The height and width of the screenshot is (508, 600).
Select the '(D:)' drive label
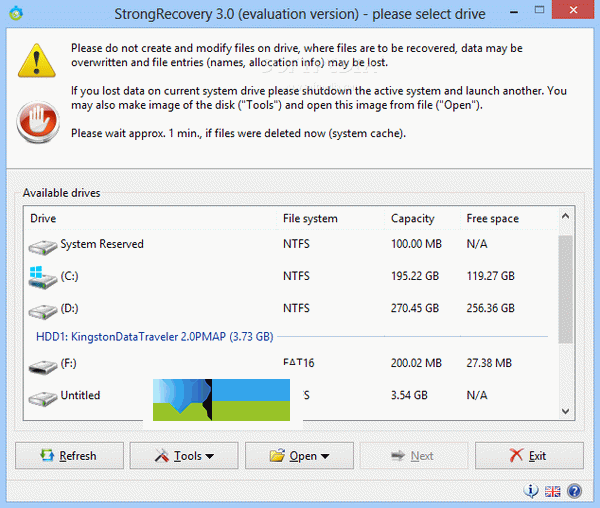(x=69, y=308)
